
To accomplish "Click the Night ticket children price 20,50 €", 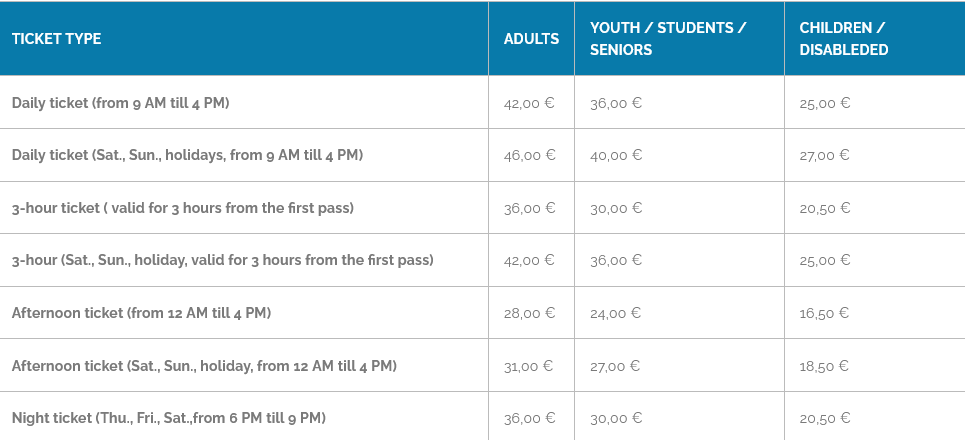I will tap(825, 418).
